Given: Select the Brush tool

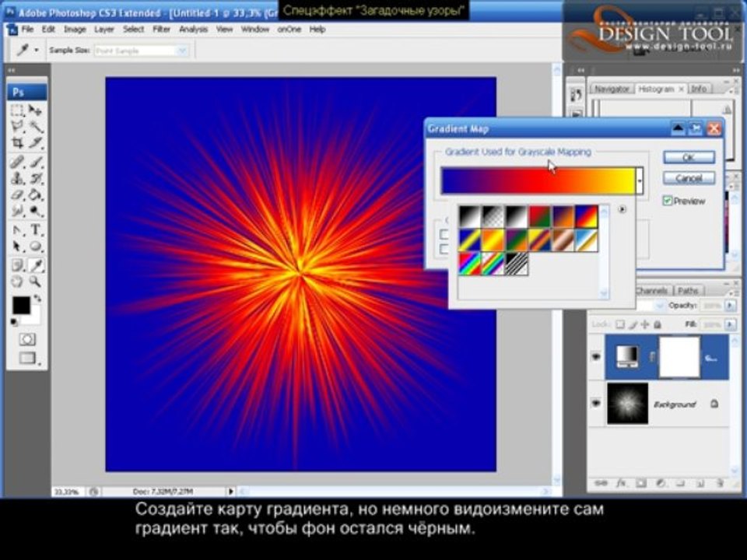Looking at the screenshot, I should [35, 162].
